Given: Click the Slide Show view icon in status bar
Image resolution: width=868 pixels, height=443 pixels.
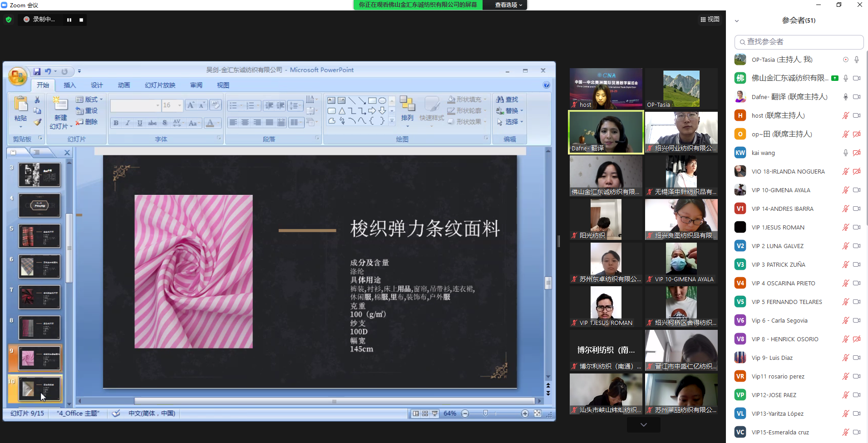Looking at the screenshot, I should [x=435, y=413].
